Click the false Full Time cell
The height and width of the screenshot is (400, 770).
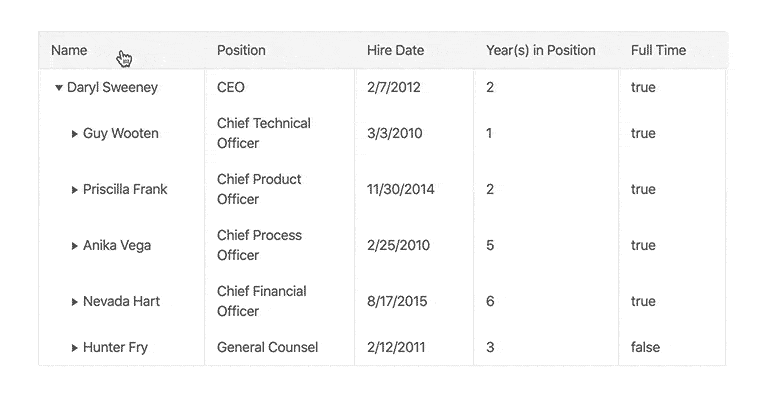tap(672, 347)
